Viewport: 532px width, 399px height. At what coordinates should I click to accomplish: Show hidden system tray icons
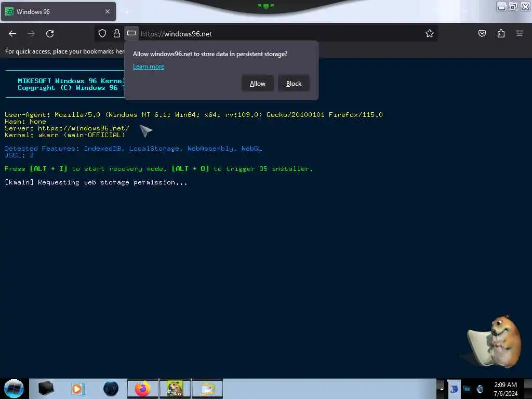click(442, 389)
